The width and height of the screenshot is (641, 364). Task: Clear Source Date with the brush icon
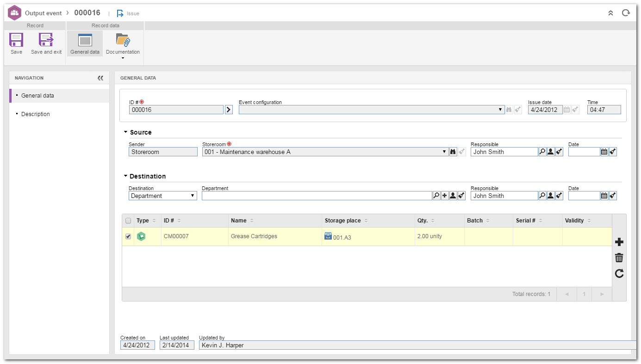613,152
